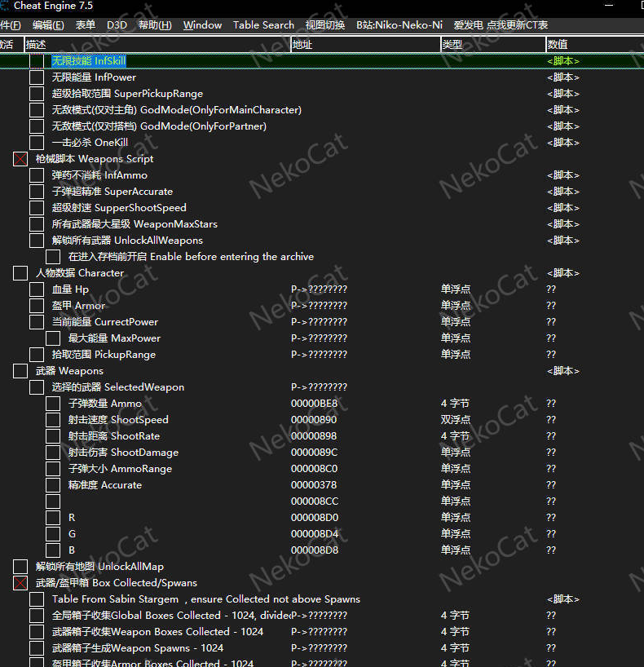Toggle the InfPower checkbox
Image resolution: width=644 pixels, height=667 pixels.
pos(37,77)
